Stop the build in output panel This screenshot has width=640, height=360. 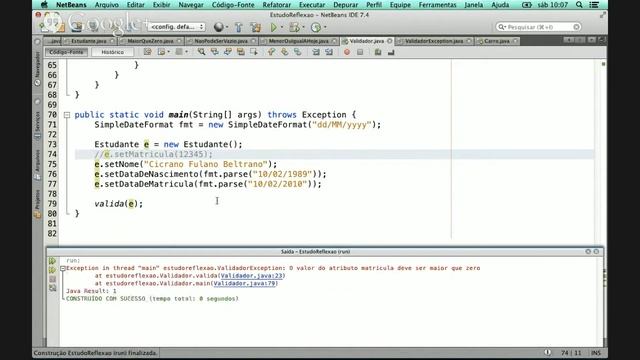pyautogui.click(x=53, y=279)
